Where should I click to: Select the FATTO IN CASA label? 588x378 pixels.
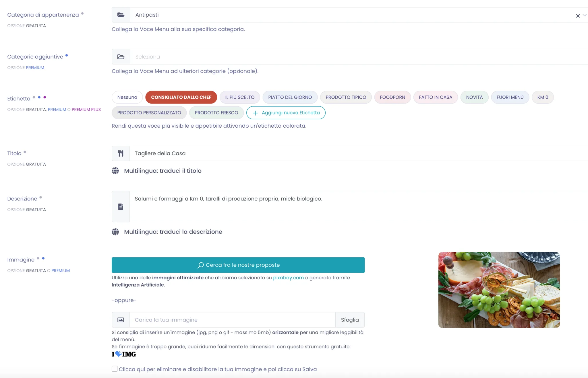(436, 97)
